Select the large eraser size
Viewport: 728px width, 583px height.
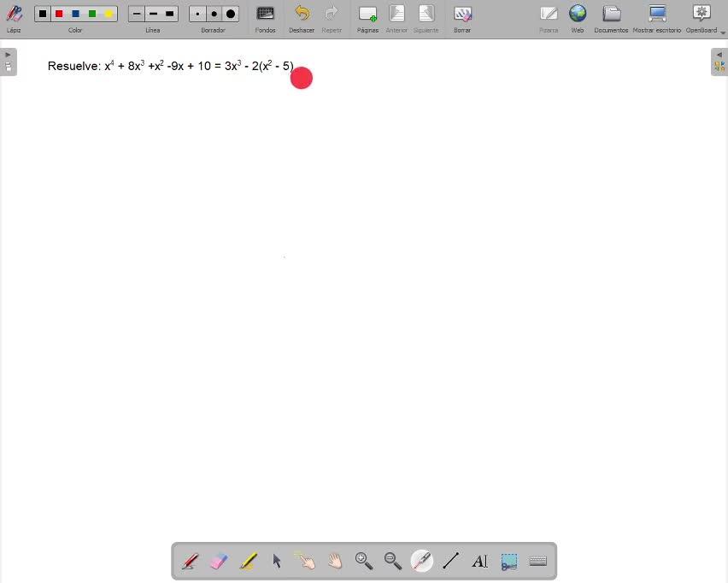(x=231, y=14)
